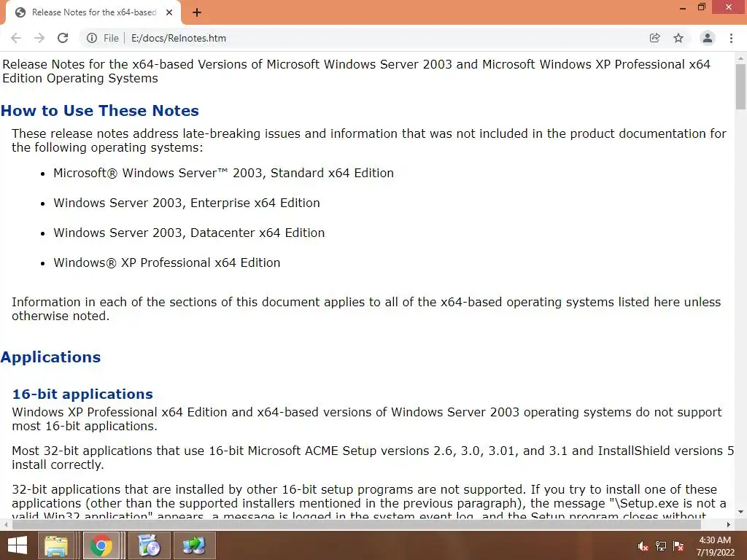Open the Action Center flag icon
This screenshot has height=560, width=747.
point(678,546)
